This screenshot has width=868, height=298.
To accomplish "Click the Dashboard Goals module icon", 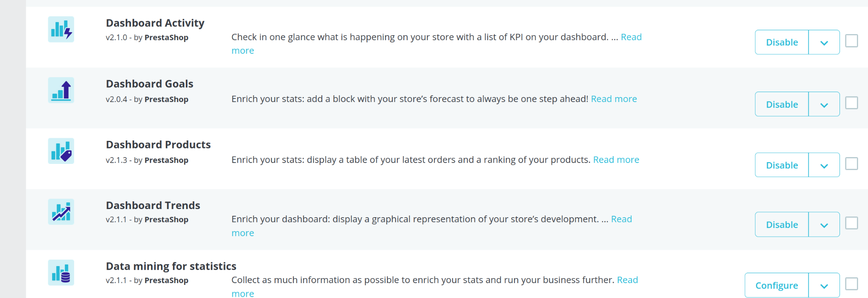I will pos(61,90).
